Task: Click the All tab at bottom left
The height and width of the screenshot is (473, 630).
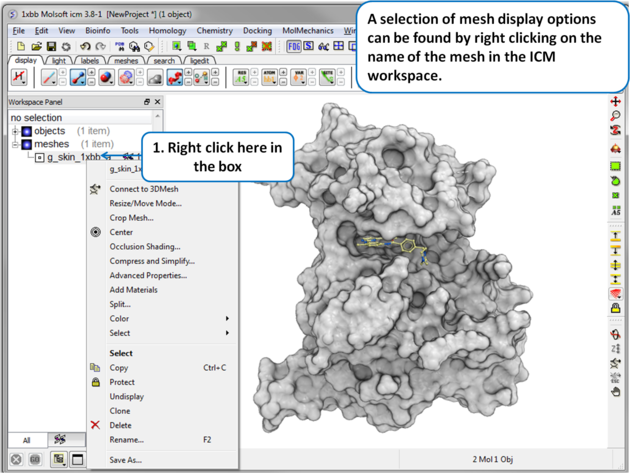Action: coord(26,439)
